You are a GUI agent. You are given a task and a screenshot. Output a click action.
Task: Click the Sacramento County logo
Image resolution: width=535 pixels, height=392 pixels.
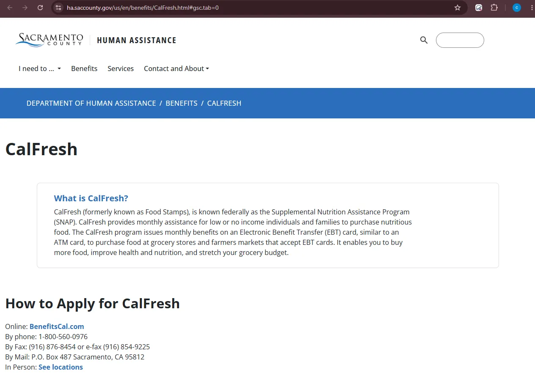(49, 40)
